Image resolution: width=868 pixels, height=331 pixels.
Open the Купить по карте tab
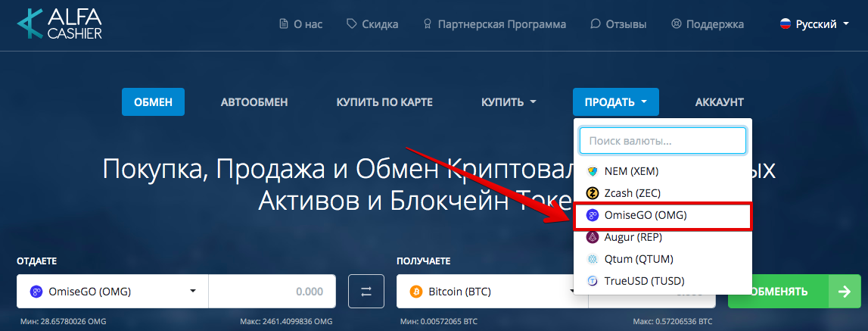pos(384,102)
